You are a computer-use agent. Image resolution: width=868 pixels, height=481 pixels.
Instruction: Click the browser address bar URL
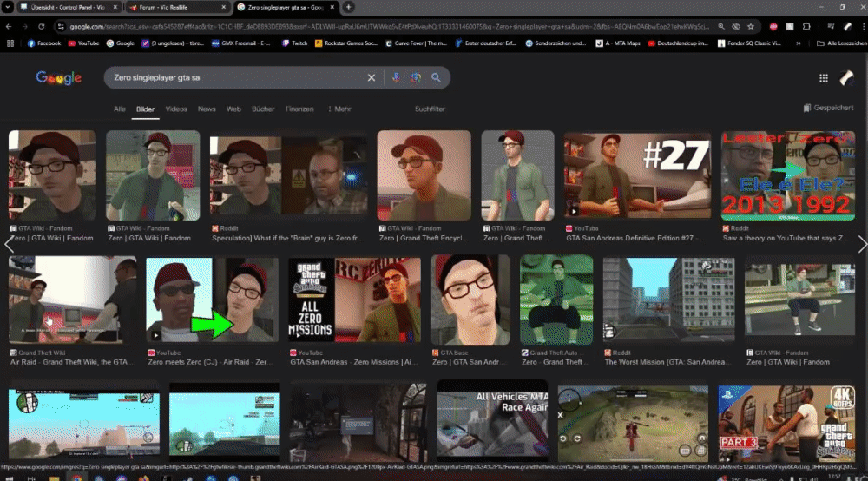click(x=387, y=27)
